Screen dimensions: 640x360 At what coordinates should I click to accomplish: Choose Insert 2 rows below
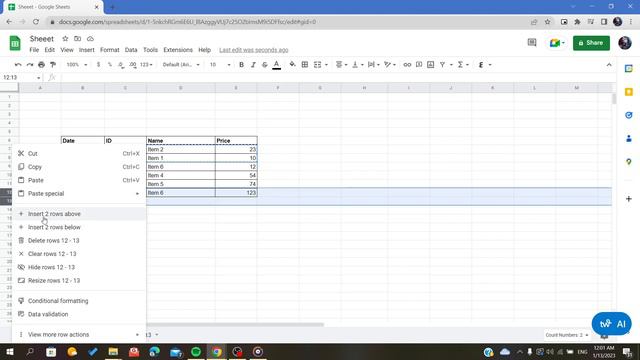point(79,227)
